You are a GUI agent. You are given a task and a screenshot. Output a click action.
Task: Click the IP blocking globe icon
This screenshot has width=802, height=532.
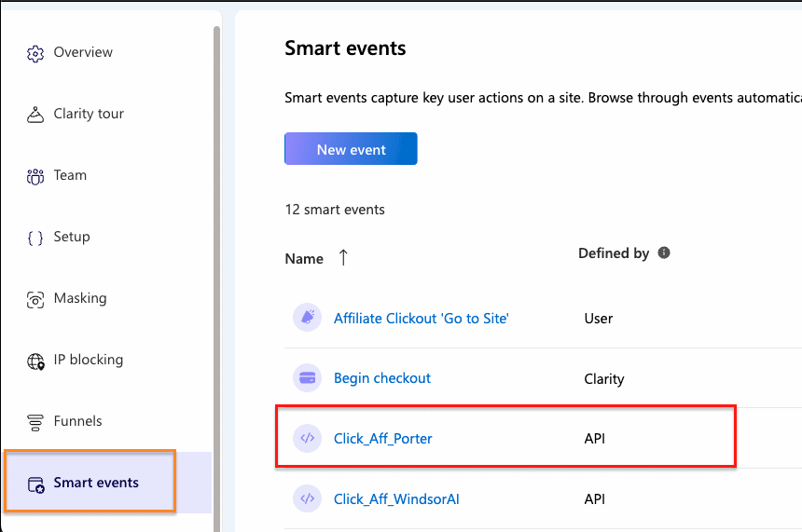[35, 361]
